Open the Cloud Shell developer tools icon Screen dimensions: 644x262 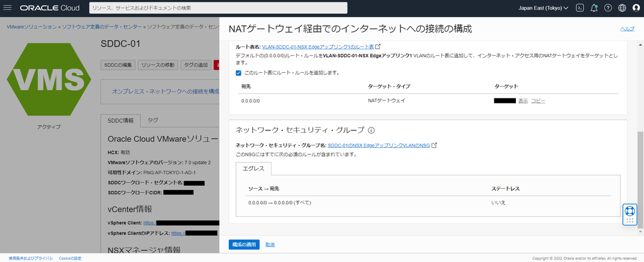tap(580, 8)
